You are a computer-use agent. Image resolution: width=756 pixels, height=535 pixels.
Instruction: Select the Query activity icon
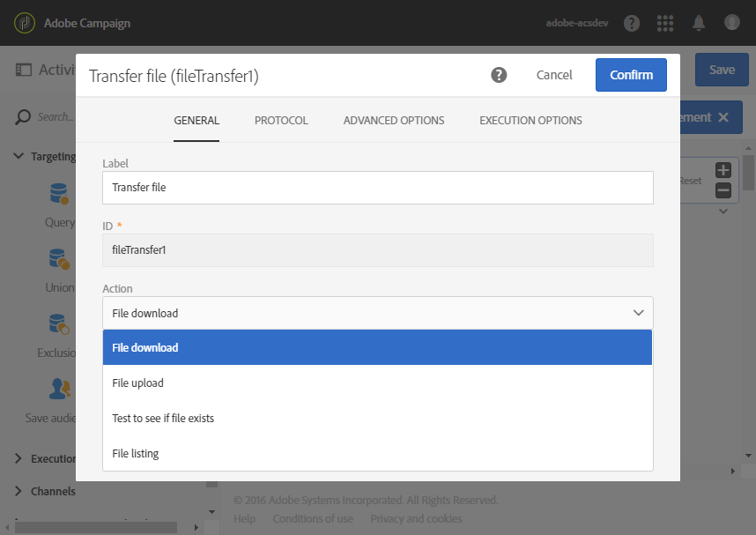pos(59,193)
